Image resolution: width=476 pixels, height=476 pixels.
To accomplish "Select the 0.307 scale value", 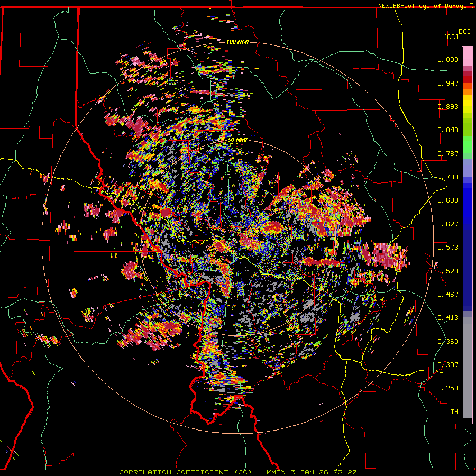I will [448, 364].
